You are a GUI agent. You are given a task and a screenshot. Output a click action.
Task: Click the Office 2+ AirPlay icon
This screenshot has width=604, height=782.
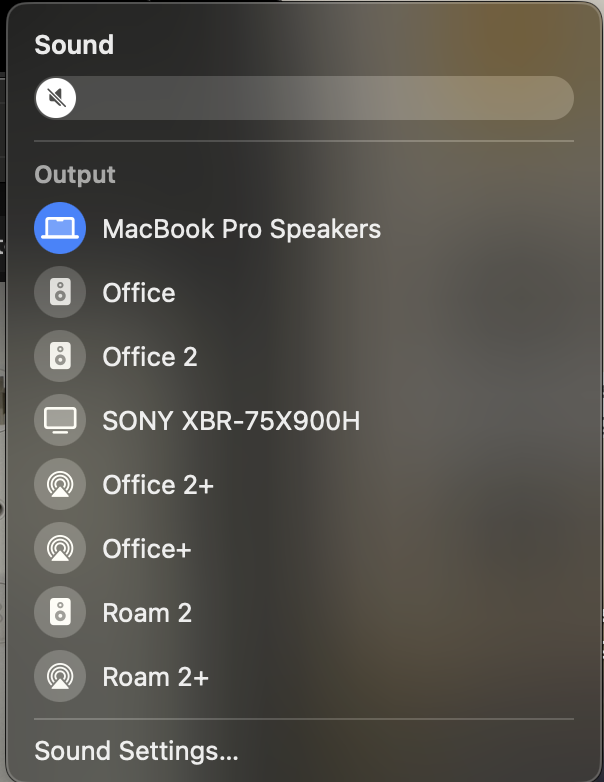(x=60, y=484)
